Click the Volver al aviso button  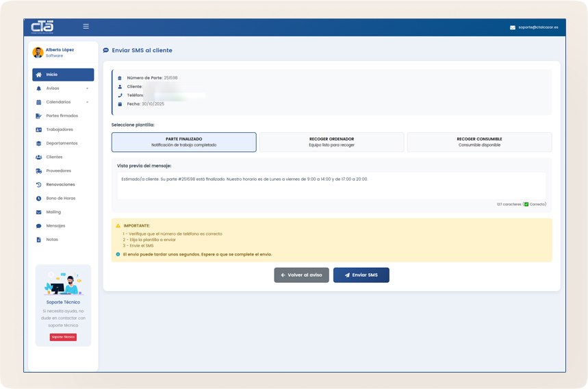coord(301,275)
